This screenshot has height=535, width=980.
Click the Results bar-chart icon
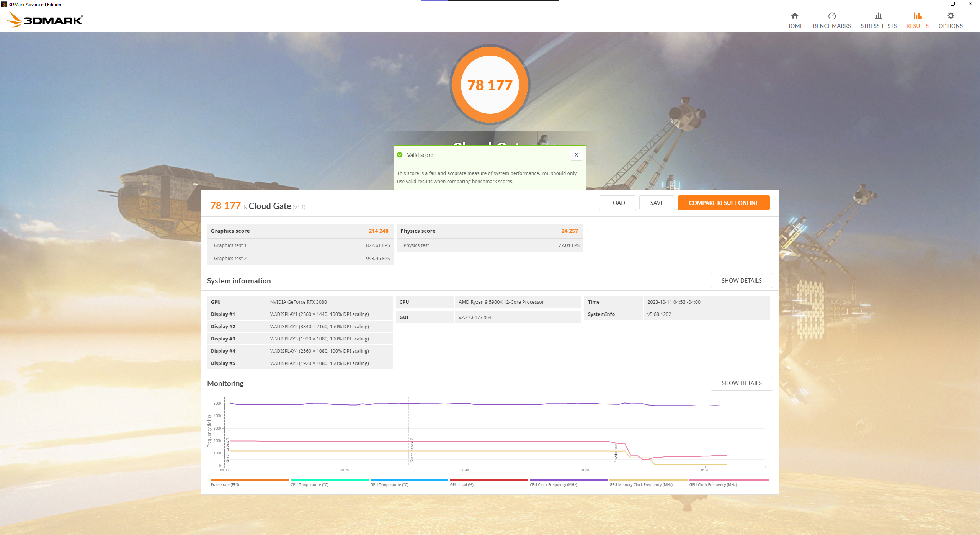point(918,16)
